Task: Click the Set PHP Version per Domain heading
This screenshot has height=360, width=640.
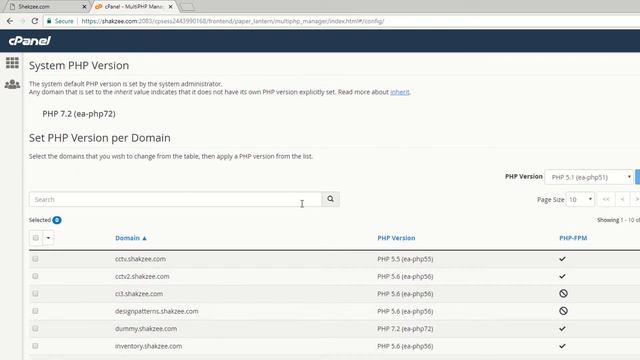Action: coord(100,138)
